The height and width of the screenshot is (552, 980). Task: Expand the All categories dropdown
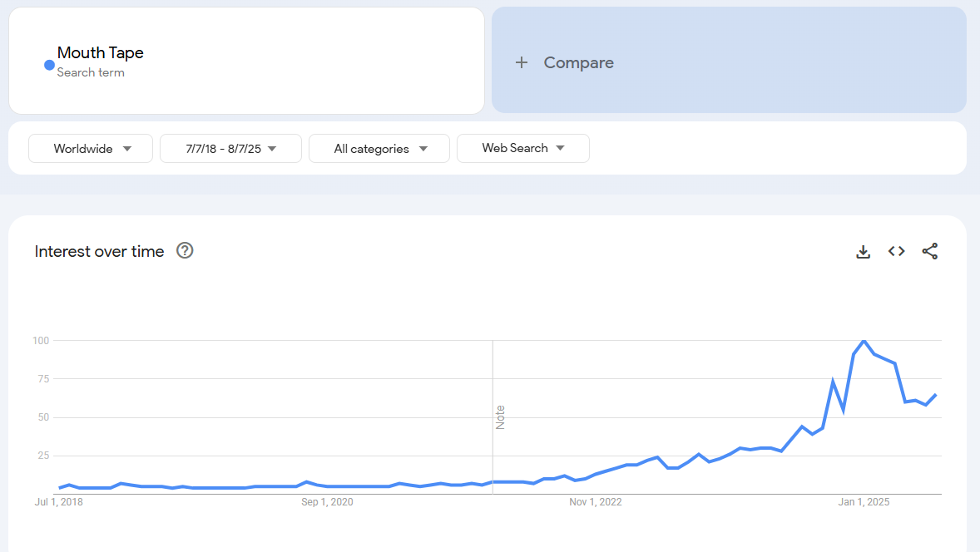click(x=379, y=149)
